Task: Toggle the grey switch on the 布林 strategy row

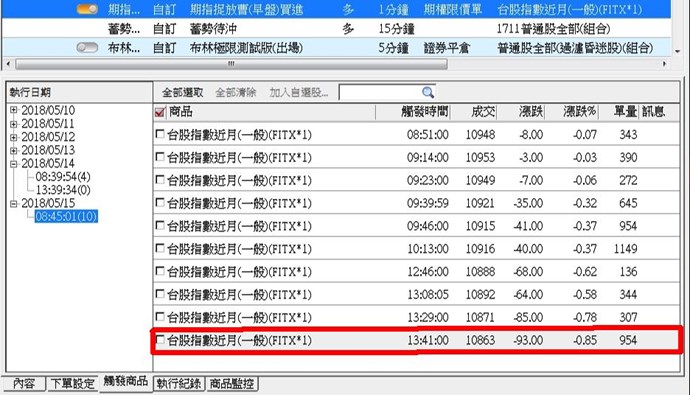Action: [87, 47]
